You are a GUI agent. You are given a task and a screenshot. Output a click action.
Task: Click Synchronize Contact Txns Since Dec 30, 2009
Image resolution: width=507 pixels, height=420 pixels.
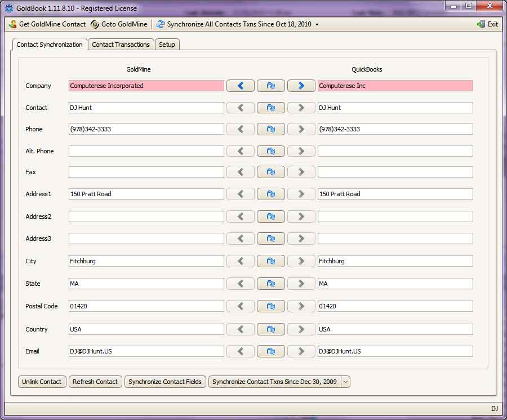274,382
